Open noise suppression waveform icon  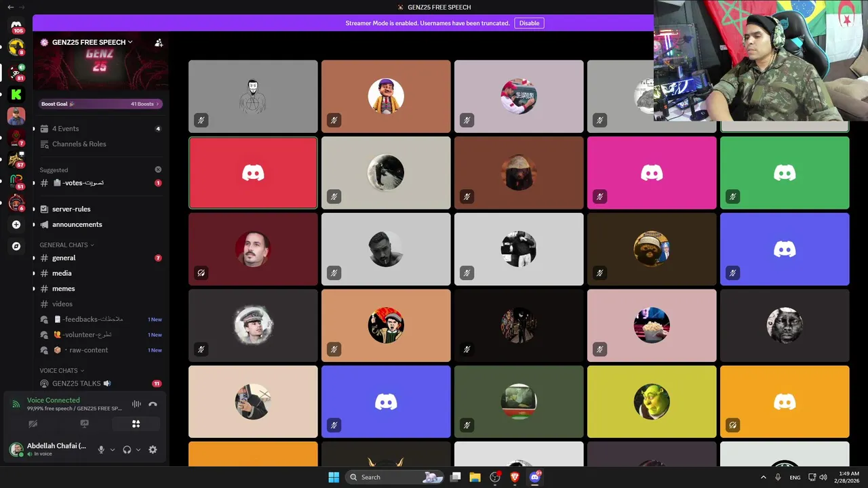tap(136, 404)
